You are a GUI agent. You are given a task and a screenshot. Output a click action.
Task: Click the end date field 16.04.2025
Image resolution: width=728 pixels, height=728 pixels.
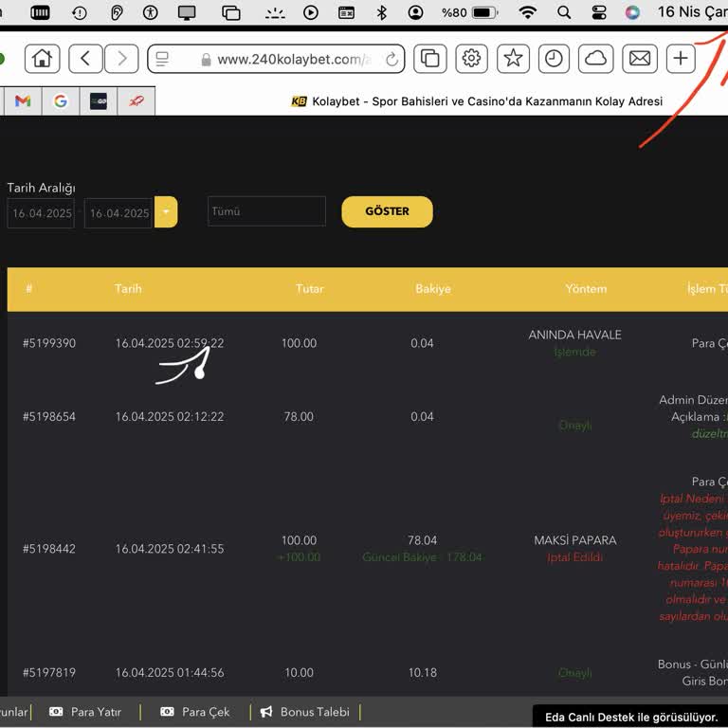pos(118,213)
